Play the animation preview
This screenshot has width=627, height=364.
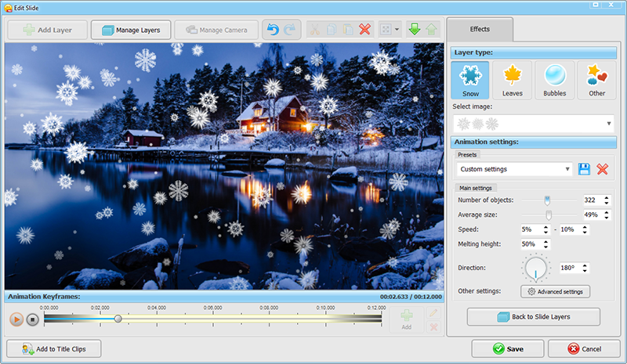point(16,319)
